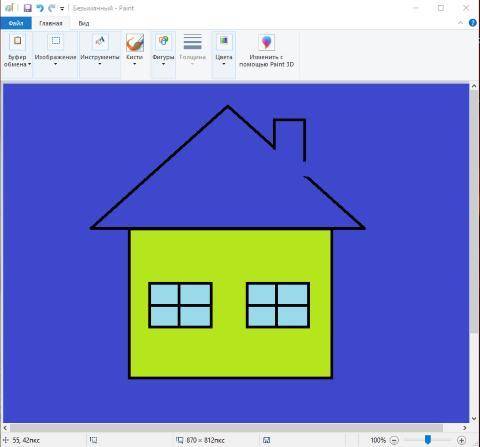Click the Redo arrow icon
480x447 pixels.
point(51,8)
